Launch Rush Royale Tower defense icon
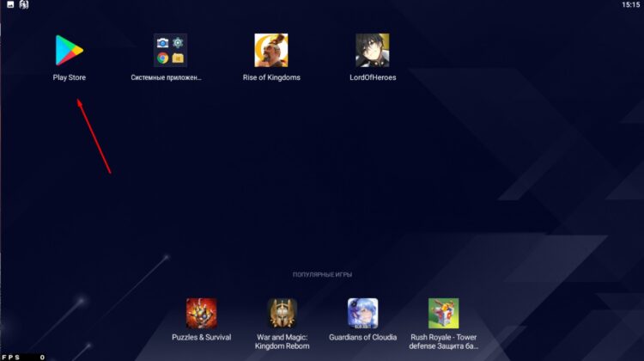644x361 pixels. coord(443,313)
